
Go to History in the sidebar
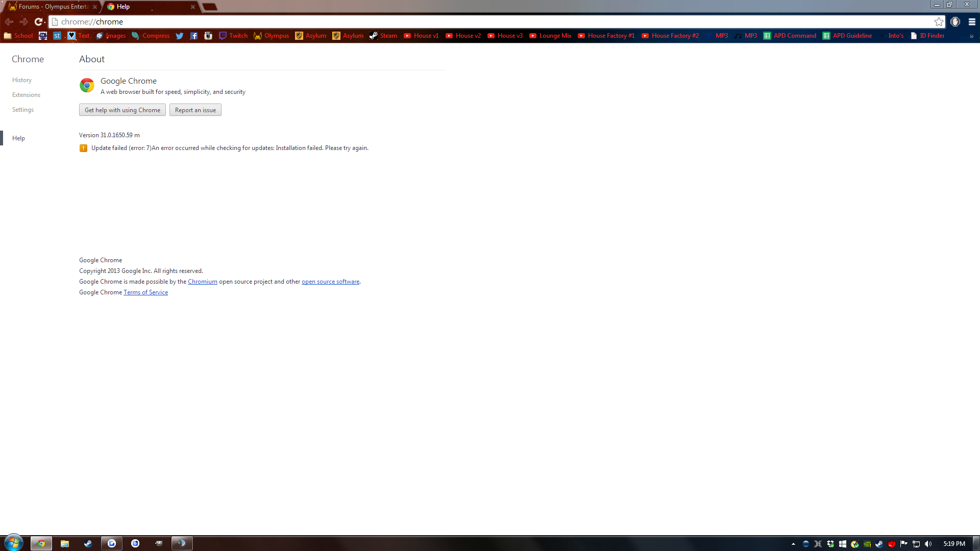[22, 80]
